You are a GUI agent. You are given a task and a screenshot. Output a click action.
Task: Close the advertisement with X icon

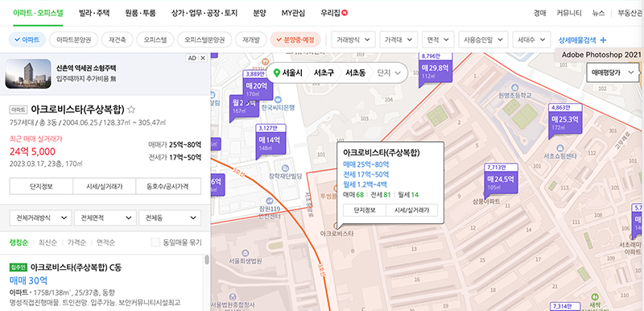point(203,58)
